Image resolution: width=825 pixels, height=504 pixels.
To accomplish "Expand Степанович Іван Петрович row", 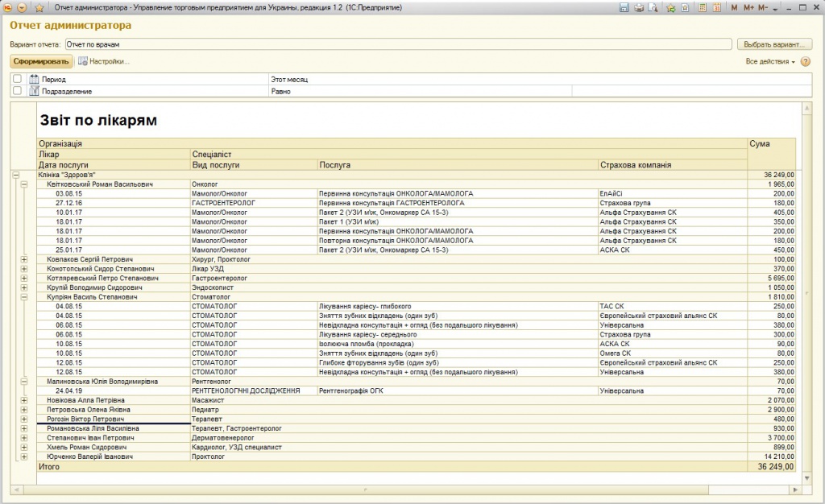I will pyautogui.click(x=23, y=438).
